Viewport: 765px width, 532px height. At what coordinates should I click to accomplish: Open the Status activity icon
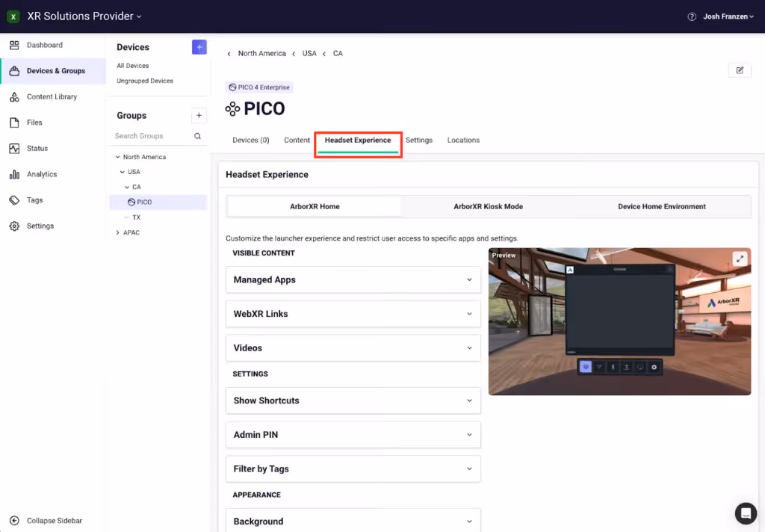click(14, 149)
